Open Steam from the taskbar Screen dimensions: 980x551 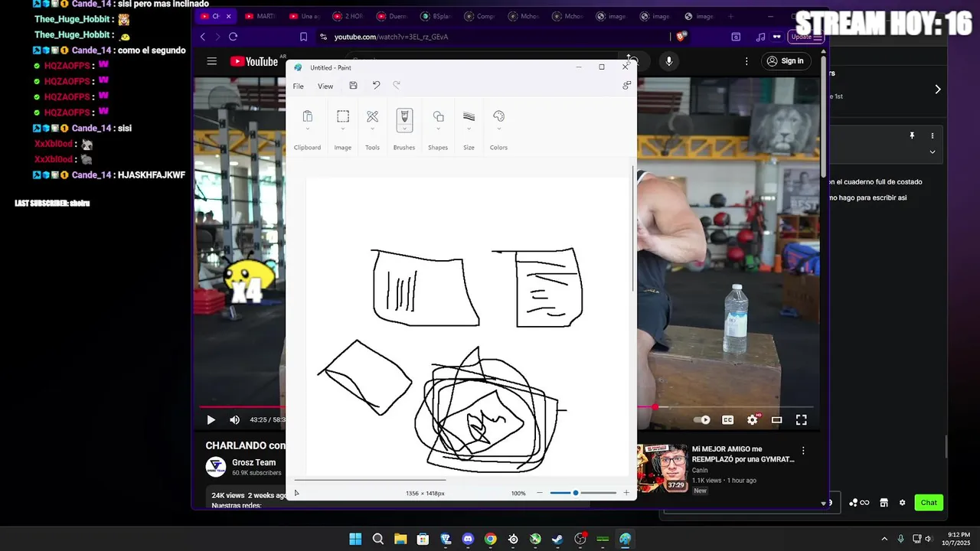tap(557, 539)
